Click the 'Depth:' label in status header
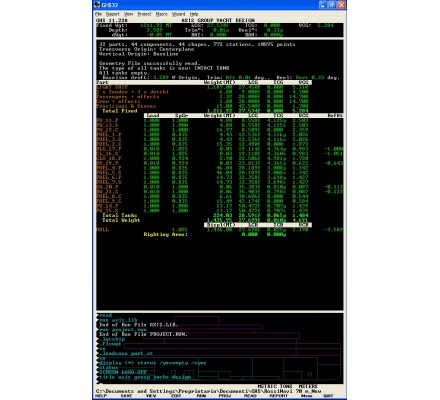This screenshot has height=400, width=440. pyautogui.click(x=118, y=30)
